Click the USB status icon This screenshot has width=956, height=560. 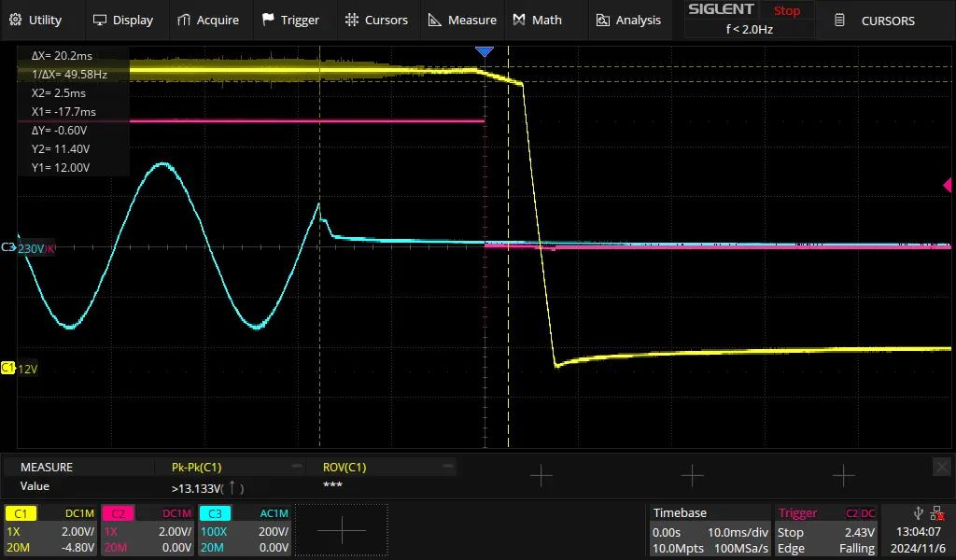pos(919,512)
